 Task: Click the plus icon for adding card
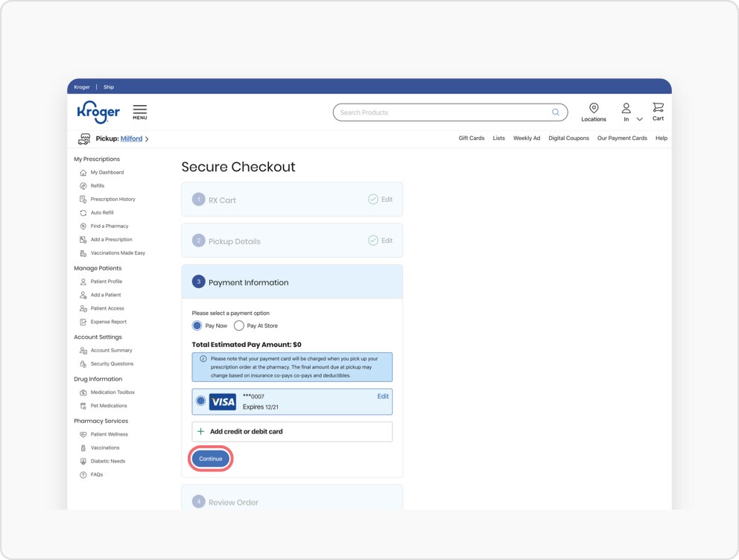(x=201, y=431)
